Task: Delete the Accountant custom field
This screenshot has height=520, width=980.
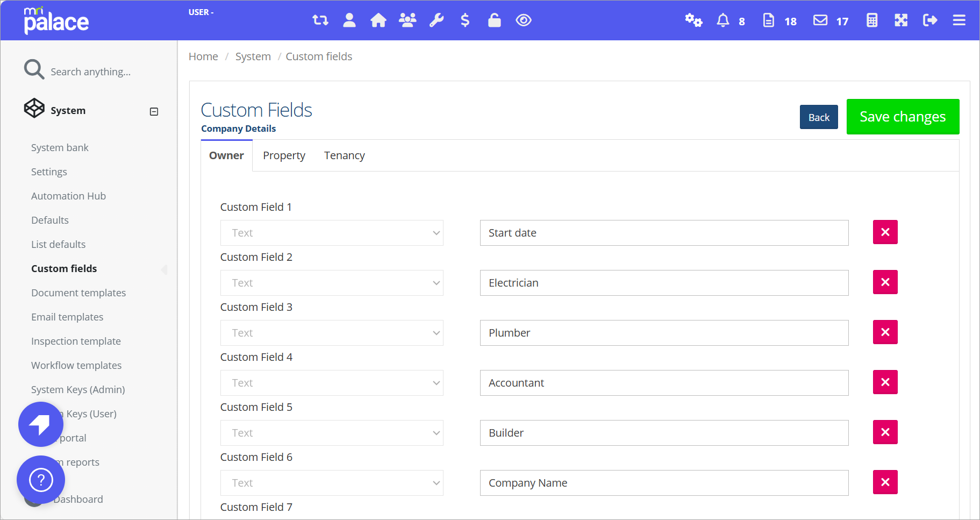Action: pyautogui.click(x=885, y=382)
